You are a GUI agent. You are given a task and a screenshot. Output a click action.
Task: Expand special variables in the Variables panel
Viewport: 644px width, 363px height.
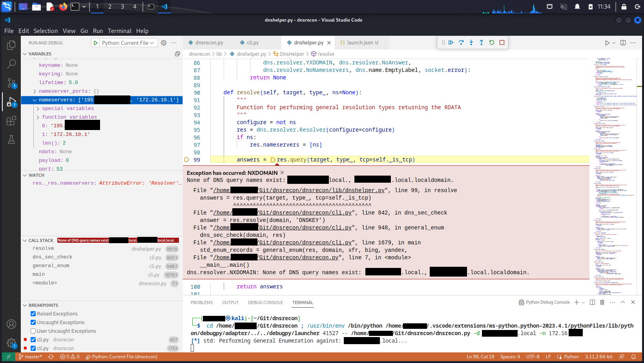(38, 108)
